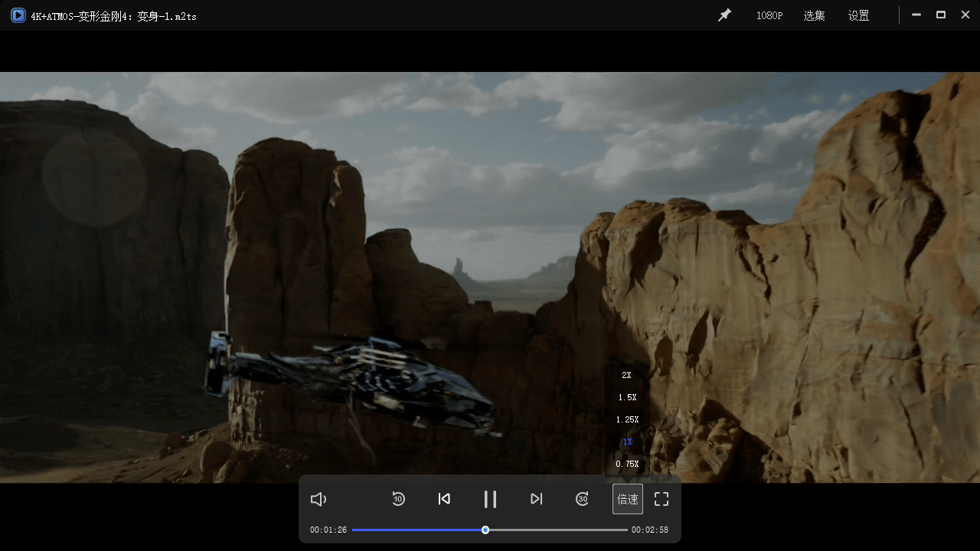
Task: Click the player app logo icon
Action: pyautogui.click(x=18, y=15)
